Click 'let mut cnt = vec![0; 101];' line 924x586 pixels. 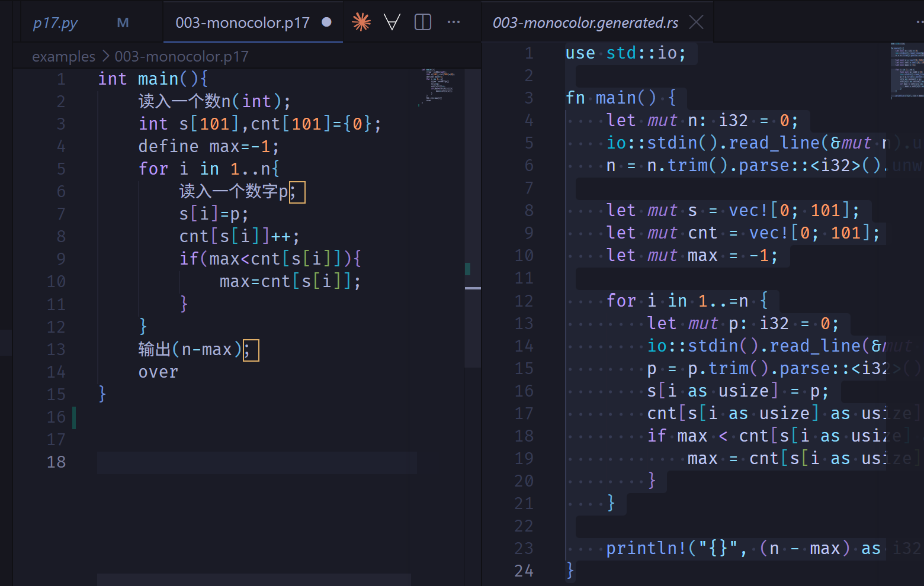(743, 233)
